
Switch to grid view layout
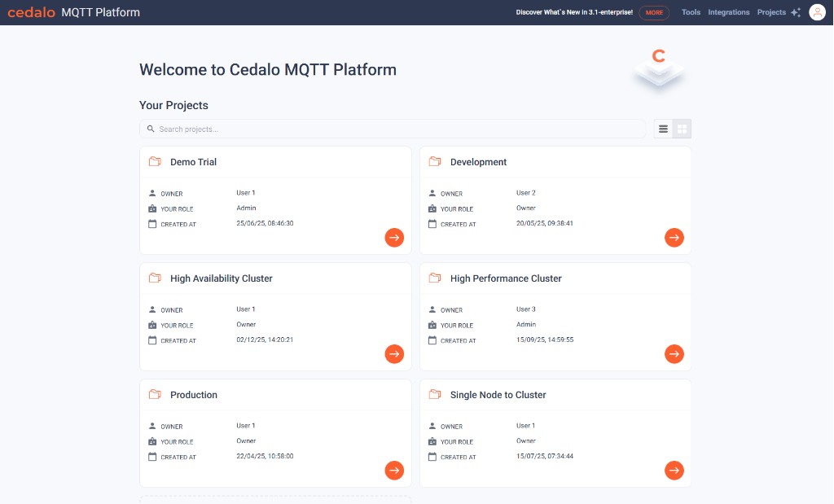[682, 129]
